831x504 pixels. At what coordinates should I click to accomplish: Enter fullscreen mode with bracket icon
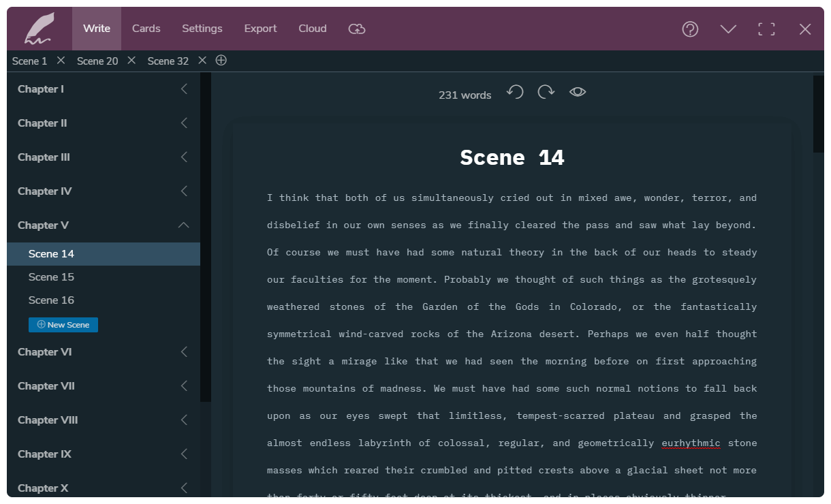pos(766,29)
